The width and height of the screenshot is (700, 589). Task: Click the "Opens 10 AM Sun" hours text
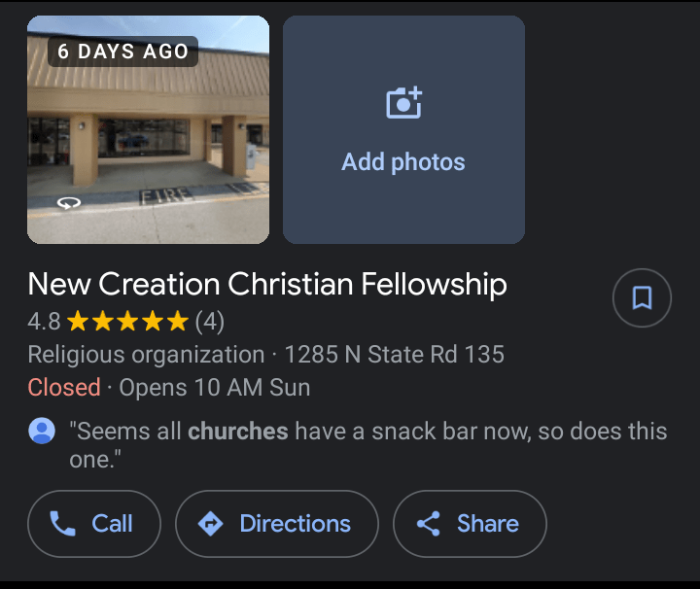tap(215, 387)
